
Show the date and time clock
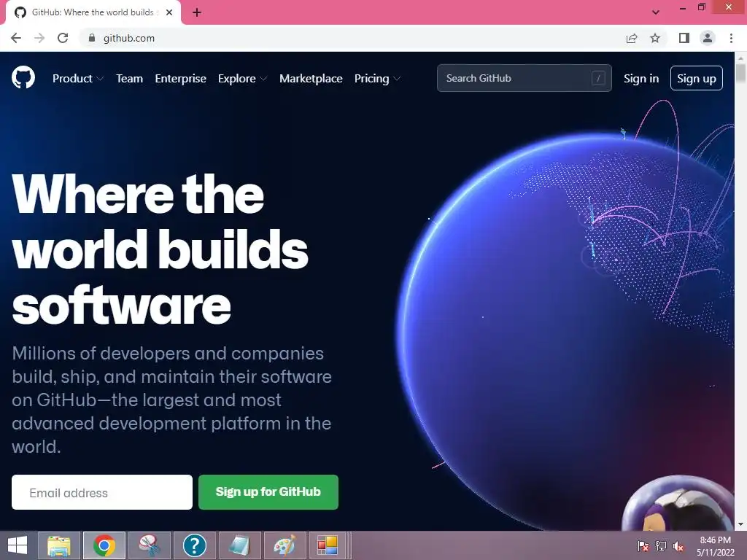click(715, 546)
